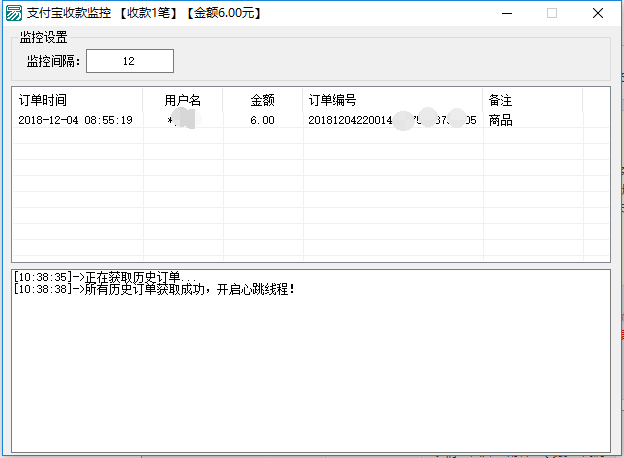The width and height of the screenshot is (624, 458).
Task: Click the blurred username cell in the order row
Action: (x=183, y=119)
